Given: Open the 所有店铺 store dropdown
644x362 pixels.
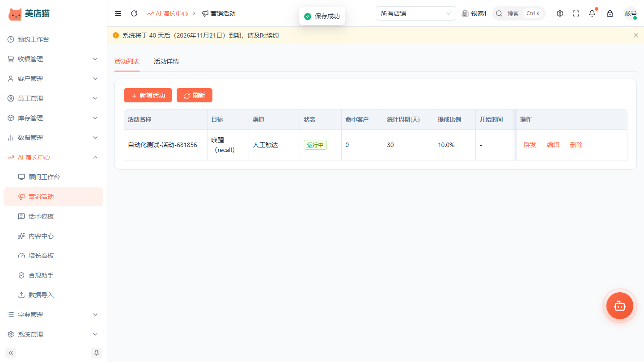Looking at the screenshot, I should (416, 13).
